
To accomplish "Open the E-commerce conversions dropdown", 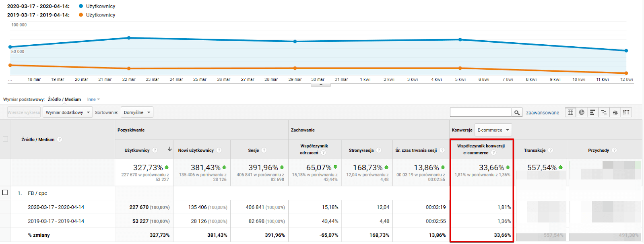I will pos(493,130).
